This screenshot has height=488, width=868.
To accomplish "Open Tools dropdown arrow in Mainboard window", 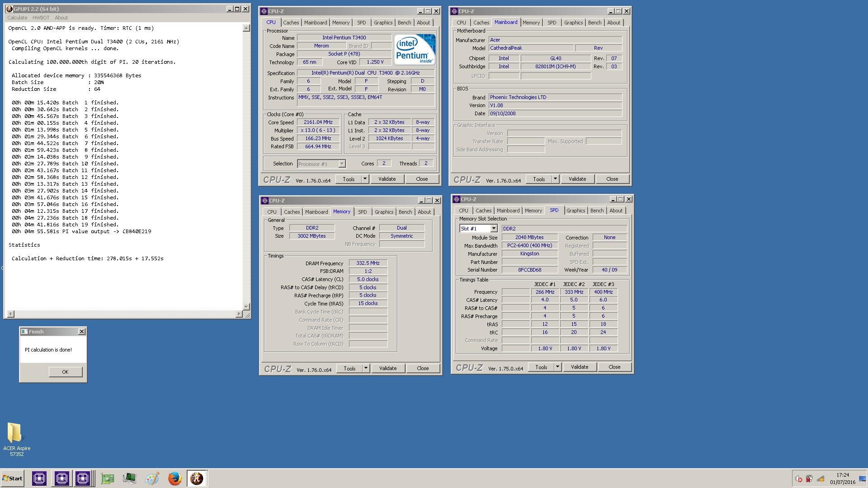I will [x=555, y=179].
